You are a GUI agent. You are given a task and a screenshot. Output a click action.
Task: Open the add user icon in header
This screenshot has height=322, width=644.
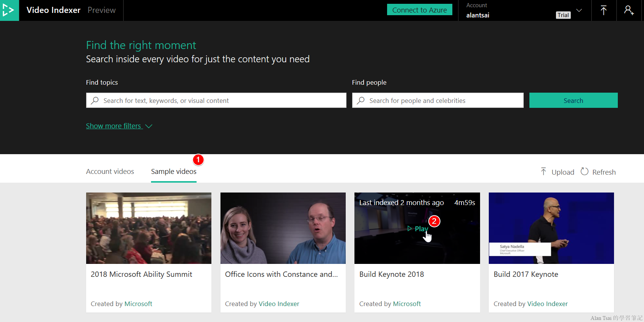tap(629, 10)
